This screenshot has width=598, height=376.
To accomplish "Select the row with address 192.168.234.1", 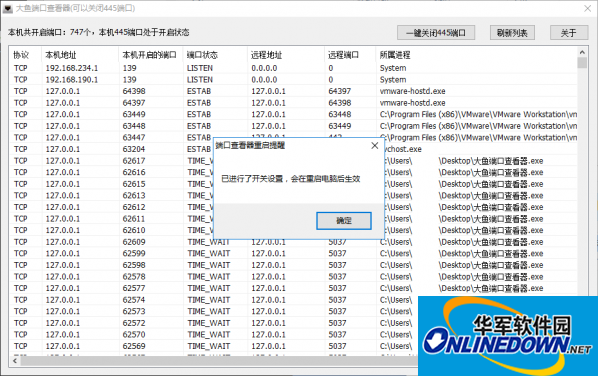I will click(294, 68).
